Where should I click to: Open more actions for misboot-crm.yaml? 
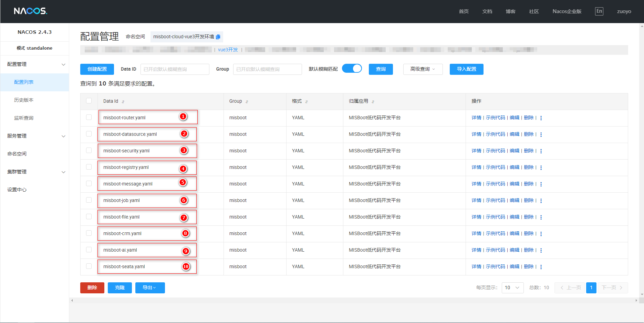point(541,234)
